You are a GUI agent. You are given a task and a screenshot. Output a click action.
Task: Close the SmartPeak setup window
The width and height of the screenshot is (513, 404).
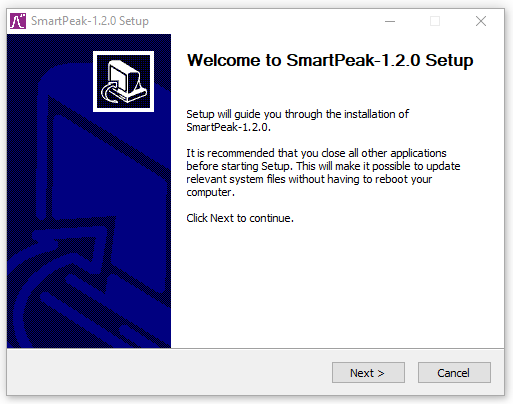481,21
